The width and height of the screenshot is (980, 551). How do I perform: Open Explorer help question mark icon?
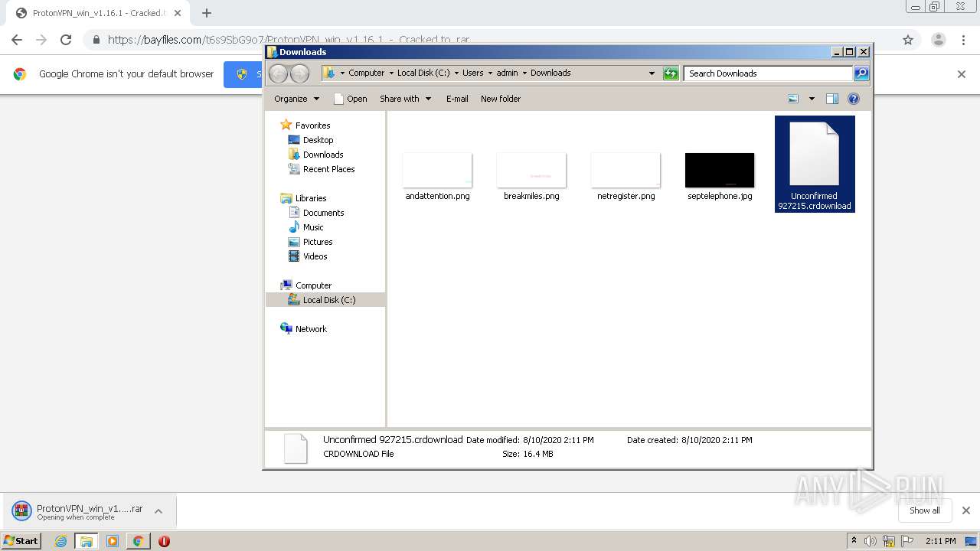pyautogui.click(x=854, y=99)
